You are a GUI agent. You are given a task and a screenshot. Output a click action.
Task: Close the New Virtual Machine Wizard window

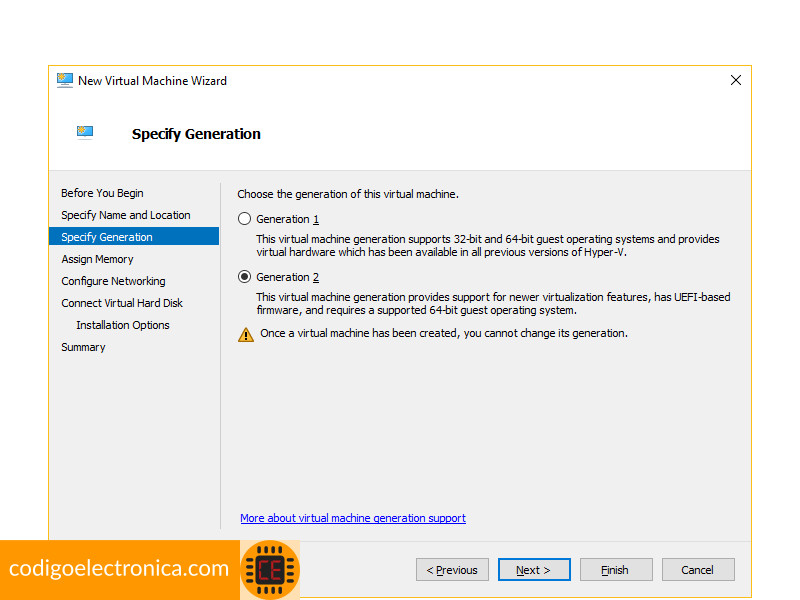[x=736, y=80]
